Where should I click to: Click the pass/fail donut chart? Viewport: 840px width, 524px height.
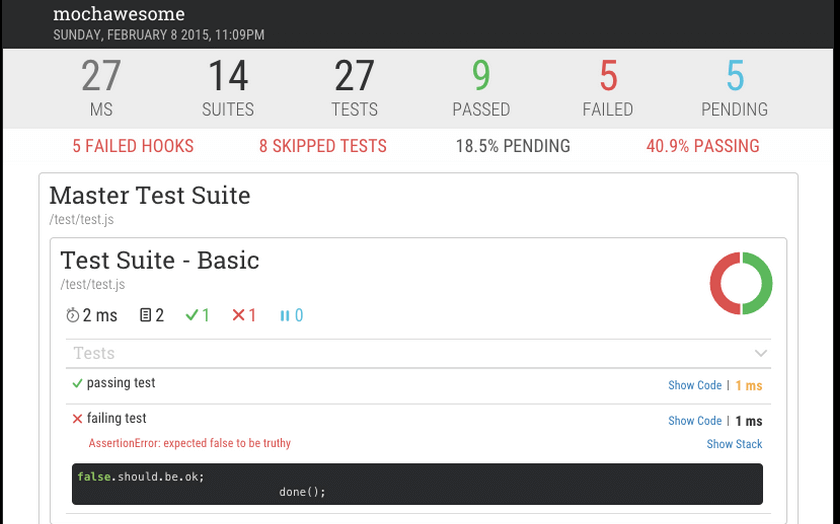741,283
